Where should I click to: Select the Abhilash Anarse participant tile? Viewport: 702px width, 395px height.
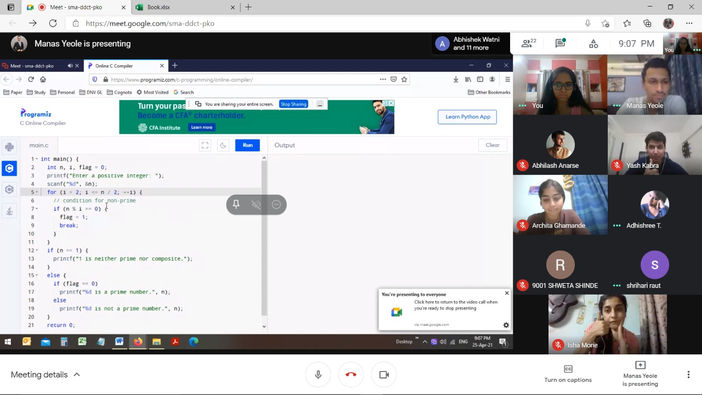coord(560,145)
